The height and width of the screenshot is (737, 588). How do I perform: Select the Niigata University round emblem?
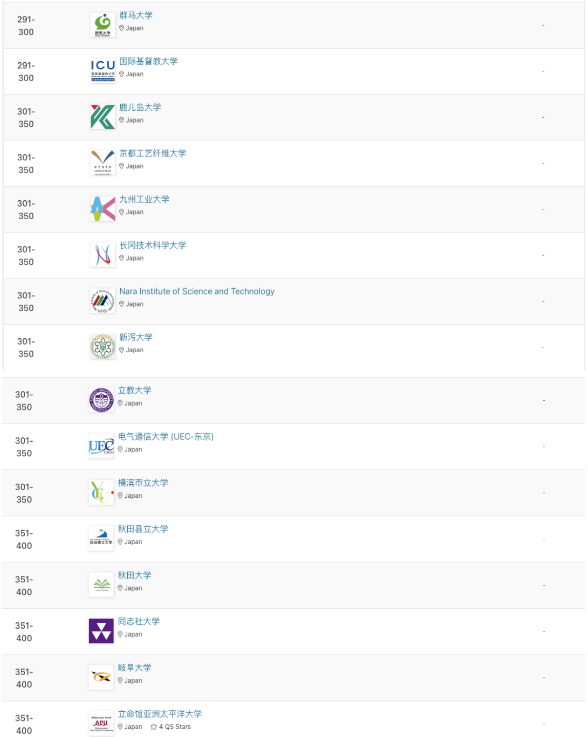102,347
